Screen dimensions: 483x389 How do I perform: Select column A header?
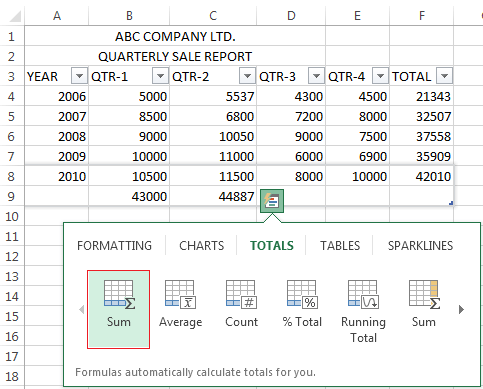point(57,16)
